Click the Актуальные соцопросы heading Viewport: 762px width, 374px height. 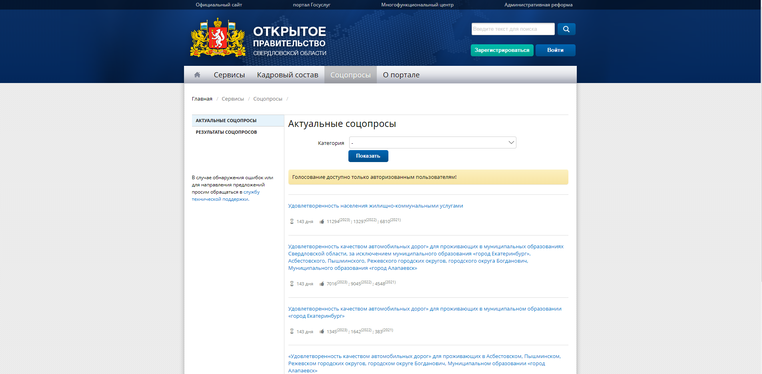tap(342, 124)
